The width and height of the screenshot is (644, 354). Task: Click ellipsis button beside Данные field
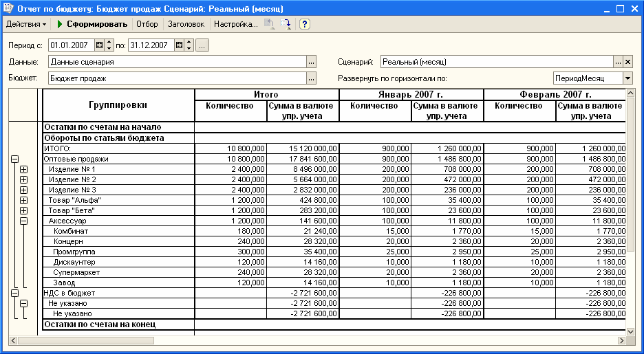pyautogui.click(x=311, y=62)
